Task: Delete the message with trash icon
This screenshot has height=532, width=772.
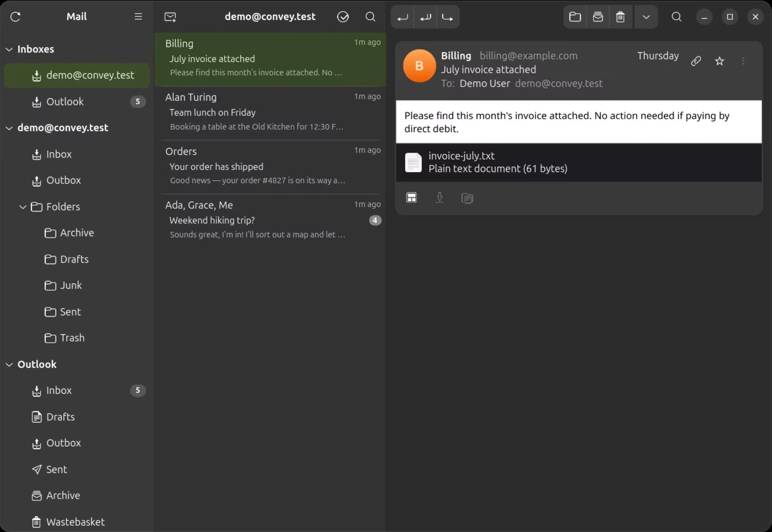Action: click(x=621, y=17)
